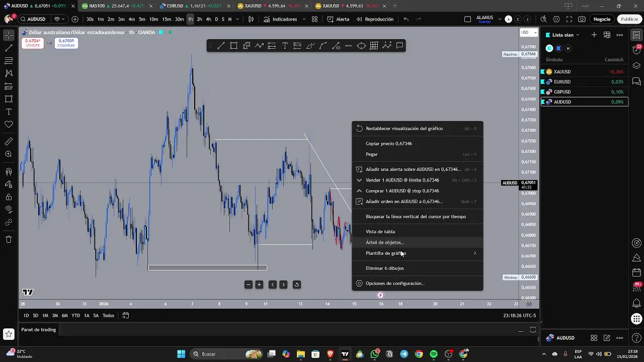Open the chart layout templates grid icon

314,19
